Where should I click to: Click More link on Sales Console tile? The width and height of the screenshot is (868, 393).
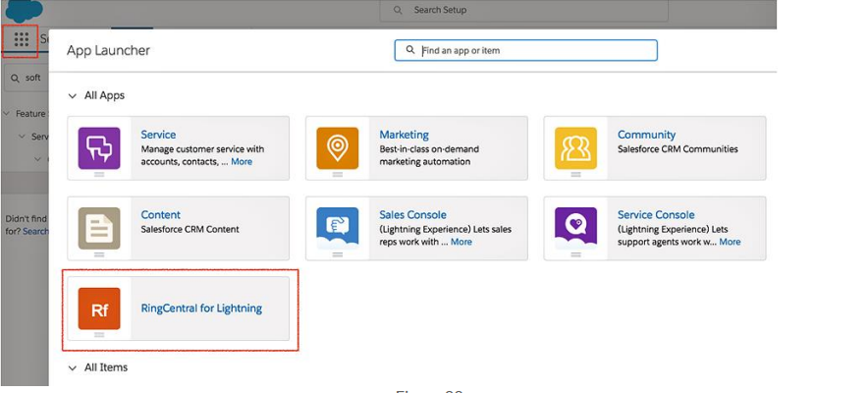point(461,242)
